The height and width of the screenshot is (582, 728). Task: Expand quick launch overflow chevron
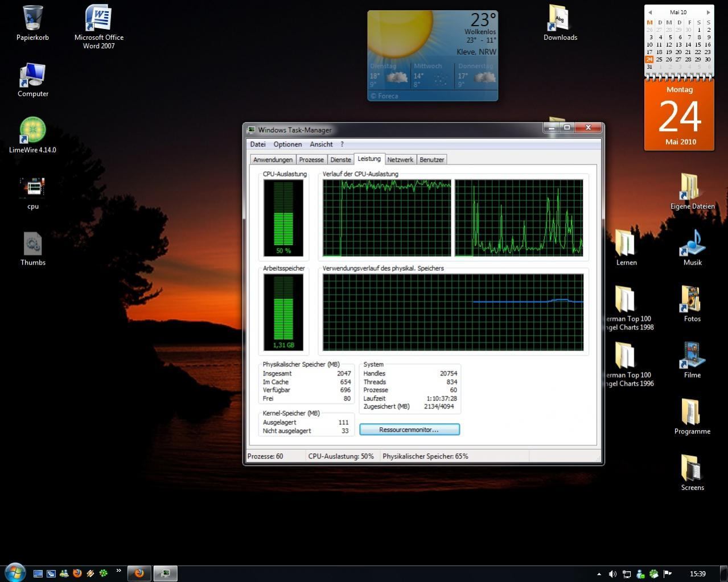[x=118, y=571]
